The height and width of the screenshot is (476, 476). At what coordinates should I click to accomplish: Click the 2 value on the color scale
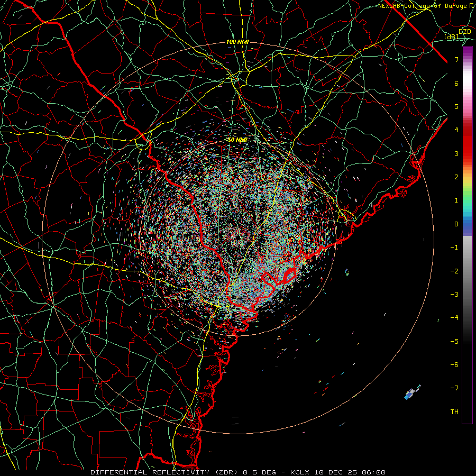(456, 177)
